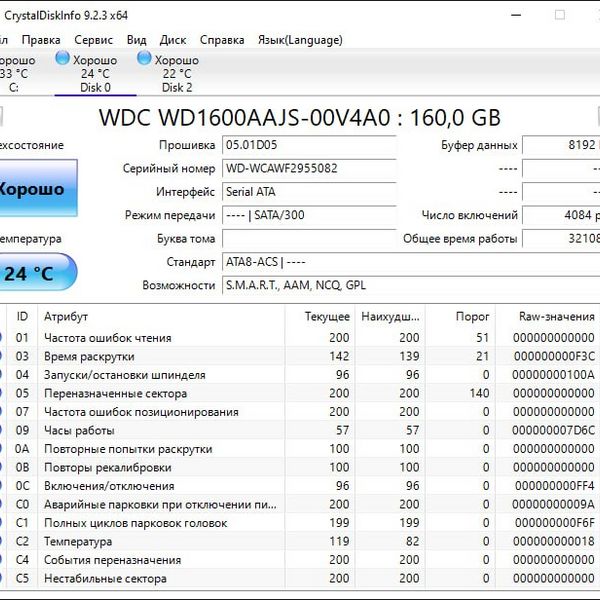Click raw value 00000000018
The height and width of the screenshot is (600, 600).
coord(554,541)
